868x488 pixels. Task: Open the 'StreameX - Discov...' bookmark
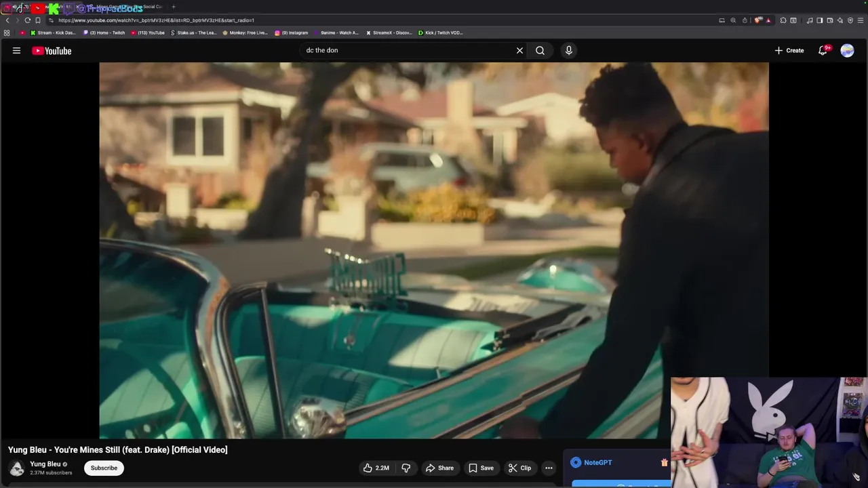(389, 33)
